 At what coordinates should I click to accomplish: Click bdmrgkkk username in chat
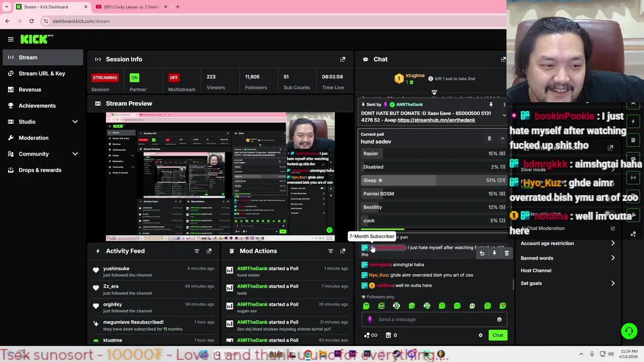(379, 264)
